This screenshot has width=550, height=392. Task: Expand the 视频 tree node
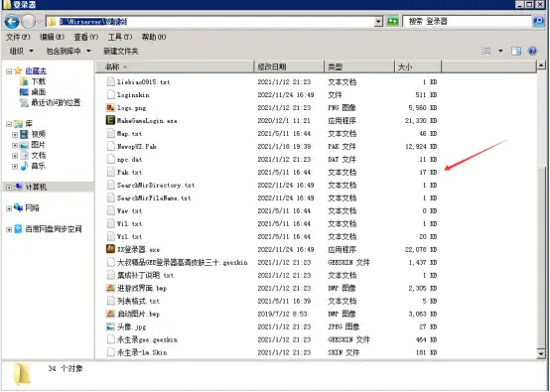pos(15,135)
